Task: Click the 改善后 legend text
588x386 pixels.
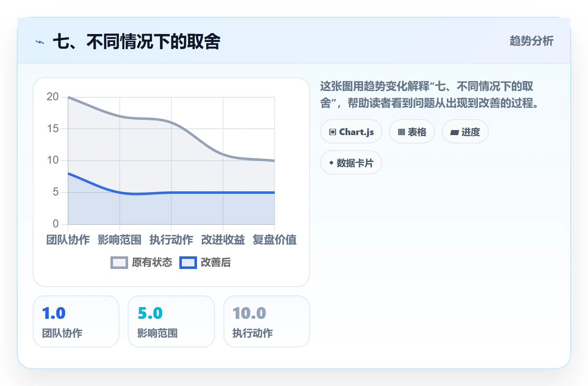Action: click(216, 263)
